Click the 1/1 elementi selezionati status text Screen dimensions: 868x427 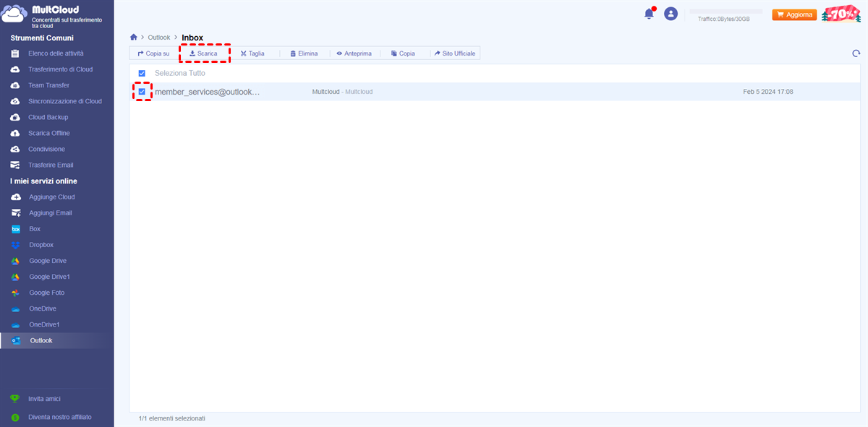172,418
